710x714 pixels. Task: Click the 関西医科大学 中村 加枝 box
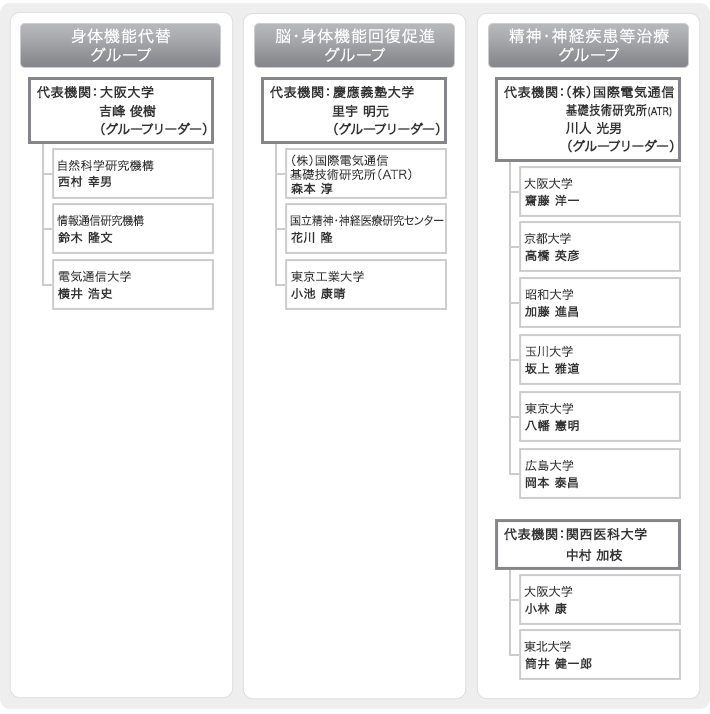[x=588, y=545]
